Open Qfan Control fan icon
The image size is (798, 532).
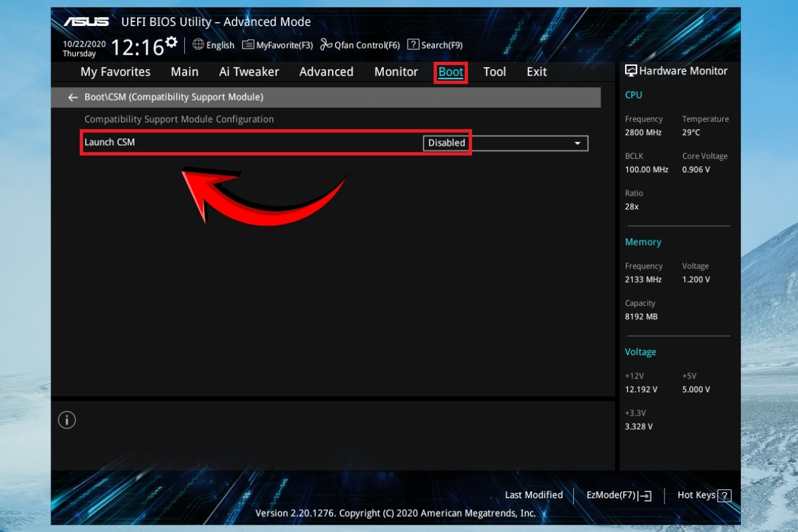click(326, 45)
